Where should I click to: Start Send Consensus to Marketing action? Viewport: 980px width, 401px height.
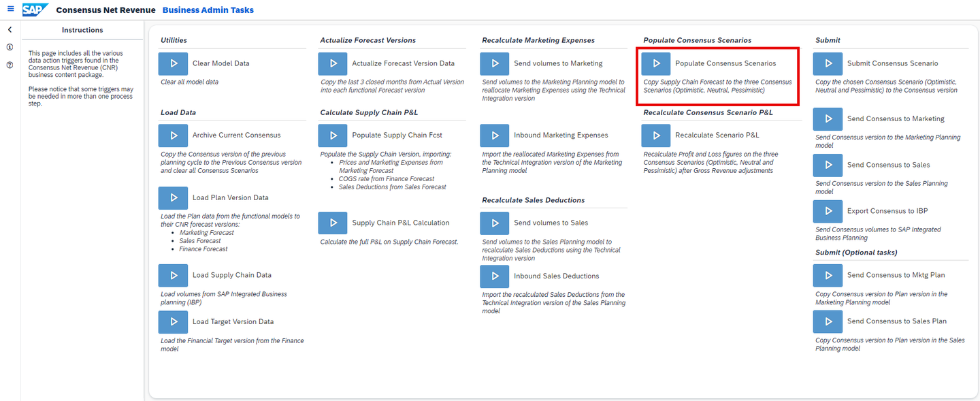(x=828, y=118)
